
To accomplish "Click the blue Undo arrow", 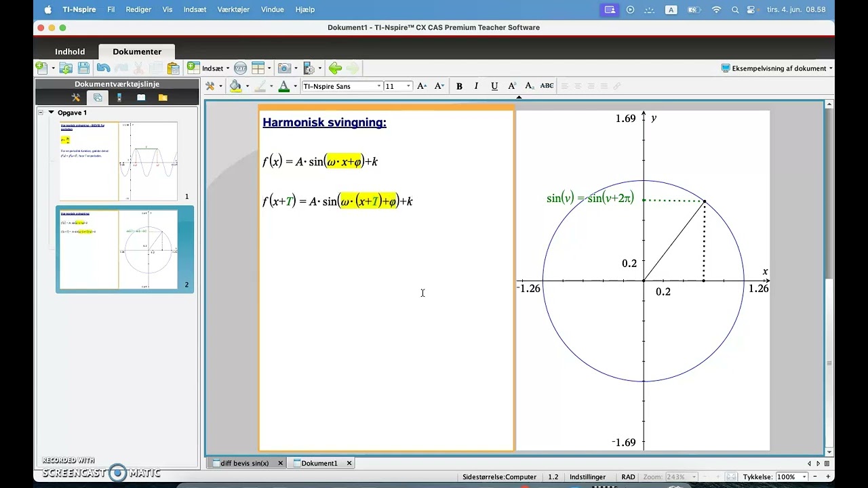I will [103, 68].
